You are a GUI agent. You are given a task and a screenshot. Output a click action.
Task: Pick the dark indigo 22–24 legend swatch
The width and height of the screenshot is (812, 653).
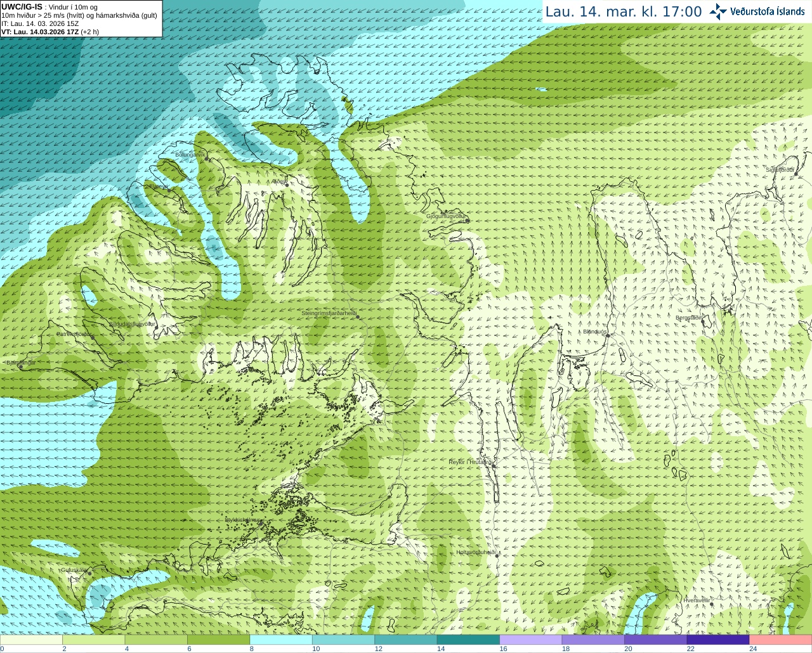(x=718, y=640)
